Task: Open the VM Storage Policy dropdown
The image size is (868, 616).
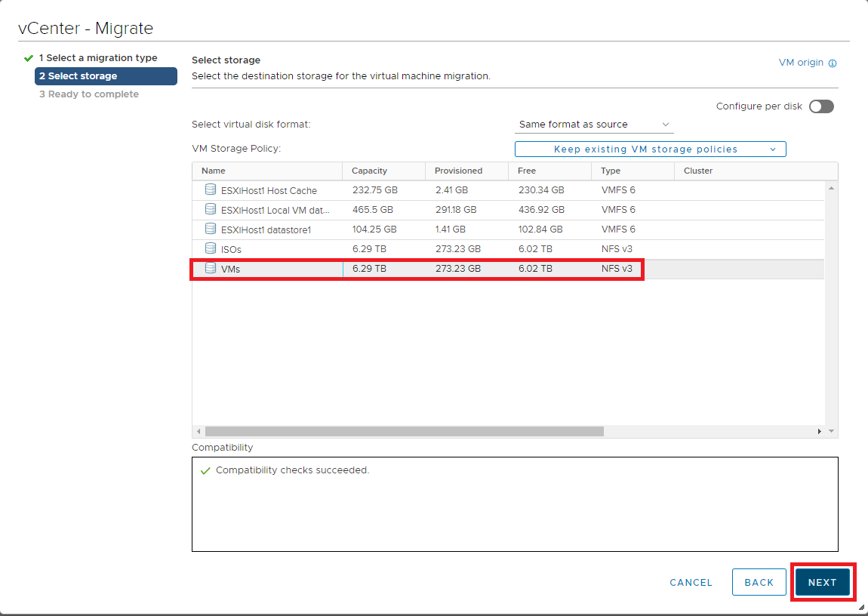Action: click(650, 149)
